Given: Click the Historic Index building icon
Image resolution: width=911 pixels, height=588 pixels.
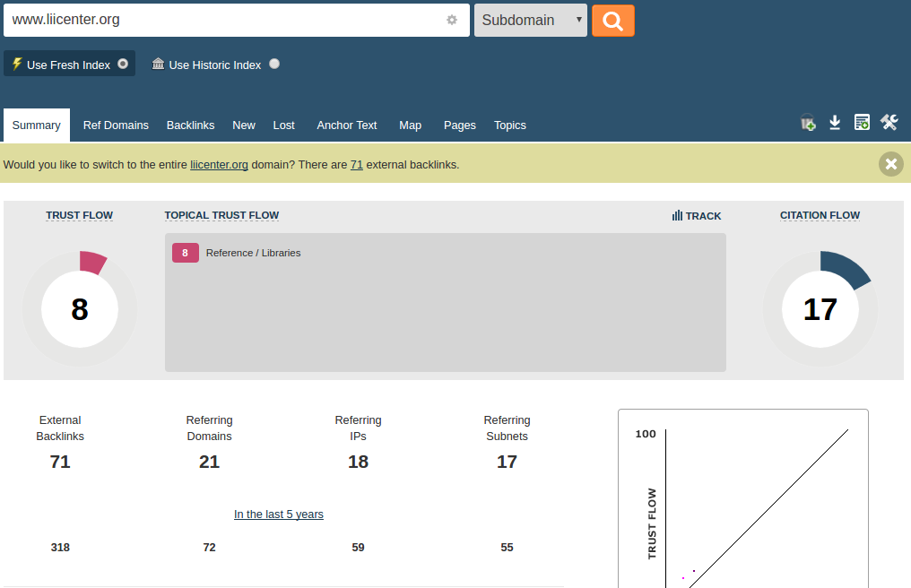Looking at the screenshot, I should (158, 64).
